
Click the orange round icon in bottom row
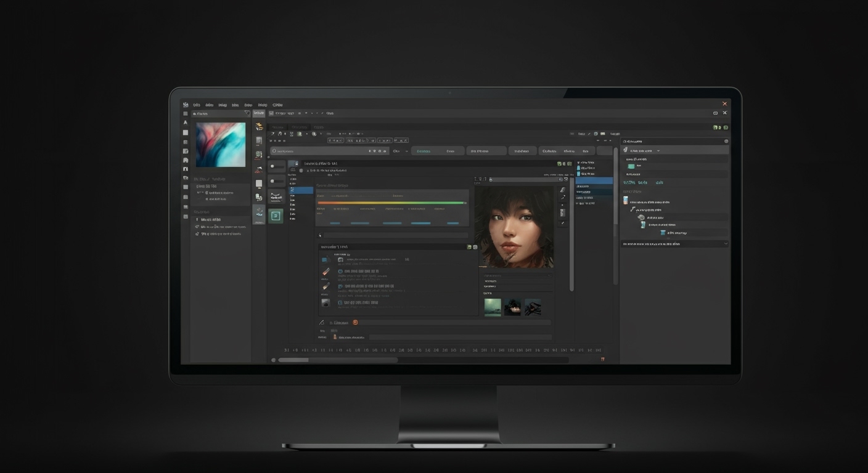(x=355, y=322)
